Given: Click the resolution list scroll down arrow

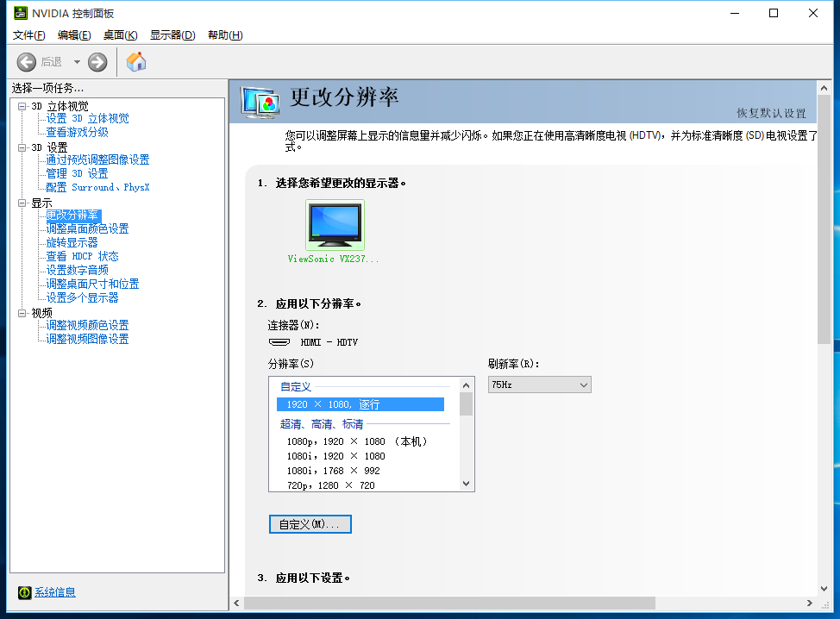Looking at the screenshot, I should coord(466,484).
